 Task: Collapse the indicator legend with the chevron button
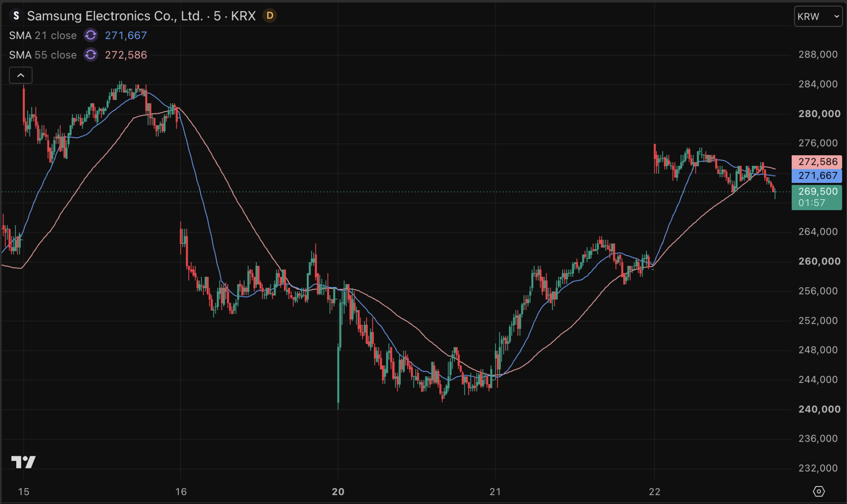21,75
